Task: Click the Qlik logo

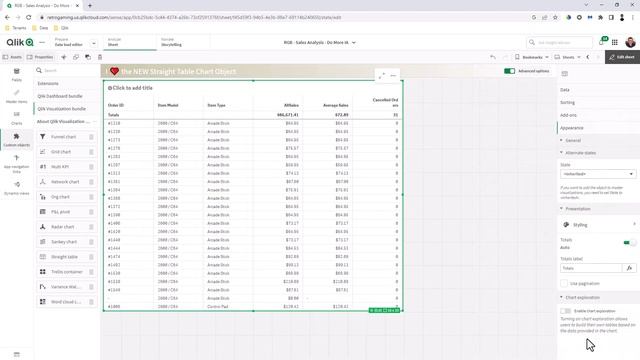Action: pyautogui.click(x=20, y=42)
